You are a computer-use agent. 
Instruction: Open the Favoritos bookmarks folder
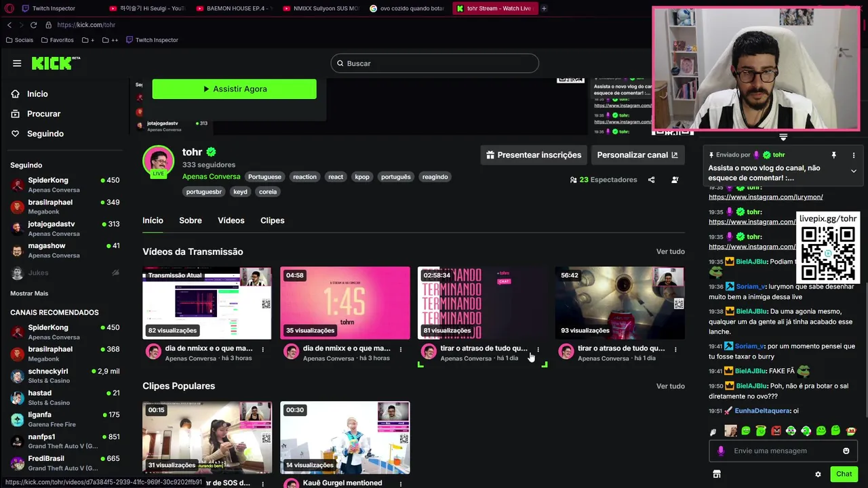[56, 40]
